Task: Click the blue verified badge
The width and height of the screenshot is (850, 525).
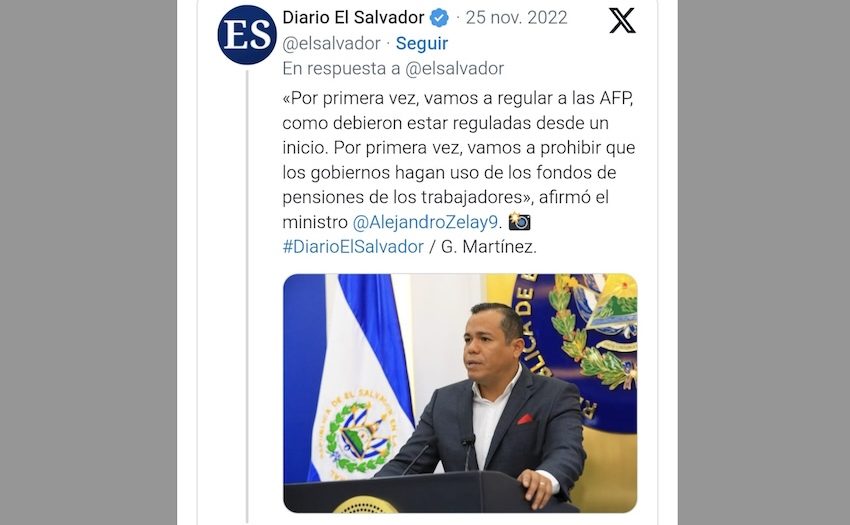Action: 439,18
